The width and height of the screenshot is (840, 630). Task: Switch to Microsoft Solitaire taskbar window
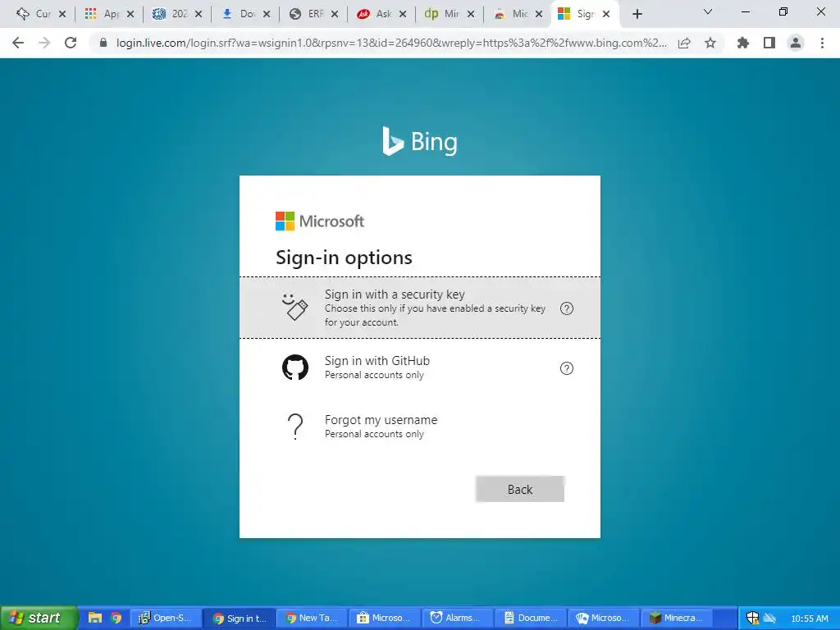point(604,618)
